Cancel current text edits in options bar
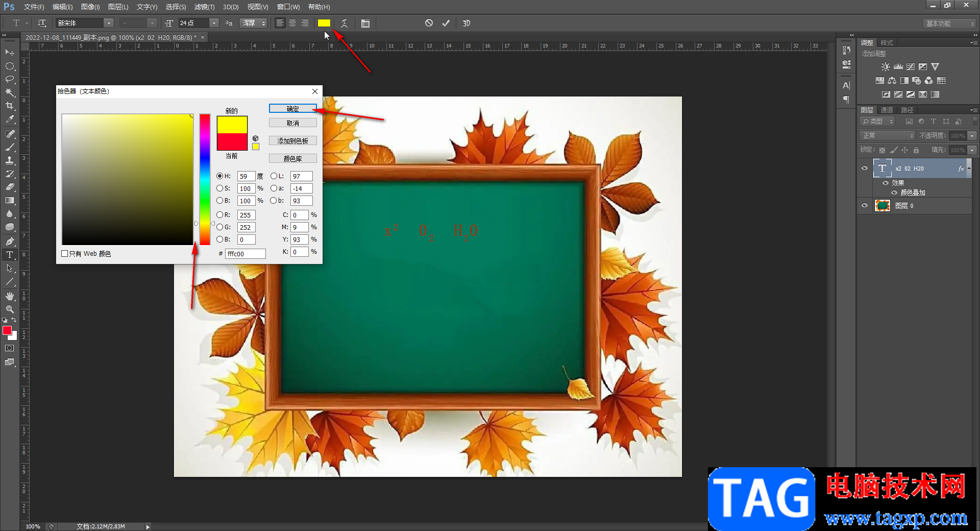 429,23
